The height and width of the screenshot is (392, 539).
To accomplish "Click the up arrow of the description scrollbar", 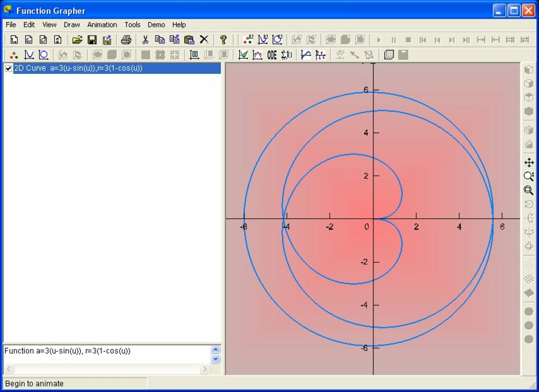I will [216, 350].
